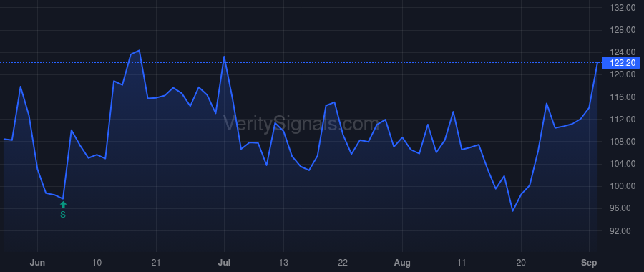Screen dimensions: 644x272
Task: Click the 124.00 price axis label
Action: pos(623,52)
